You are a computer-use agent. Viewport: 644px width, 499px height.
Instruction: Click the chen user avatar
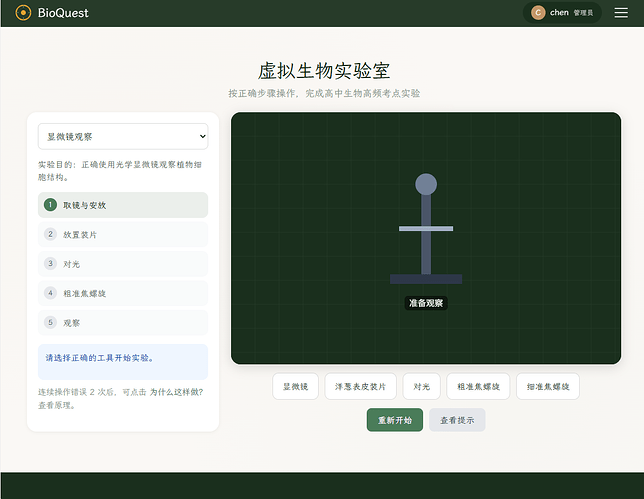[x=538, y=13]
